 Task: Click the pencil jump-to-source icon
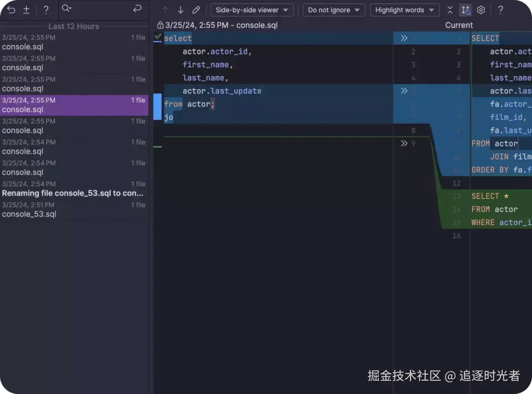coord(196,10)
